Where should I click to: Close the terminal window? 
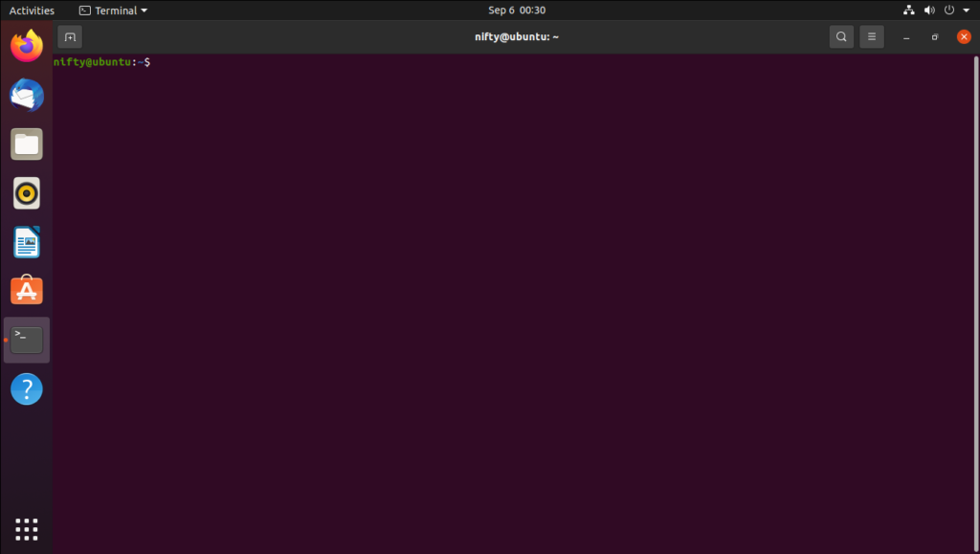[964, 37]
